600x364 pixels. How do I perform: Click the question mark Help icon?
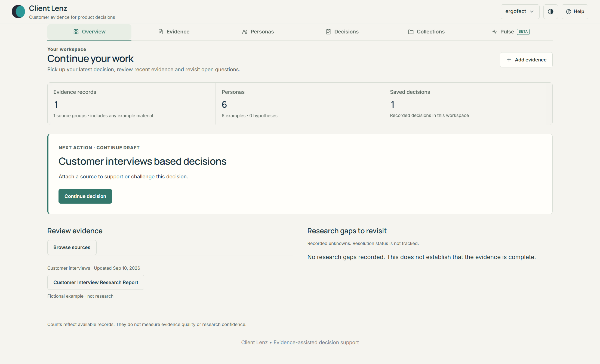(568, 11)
